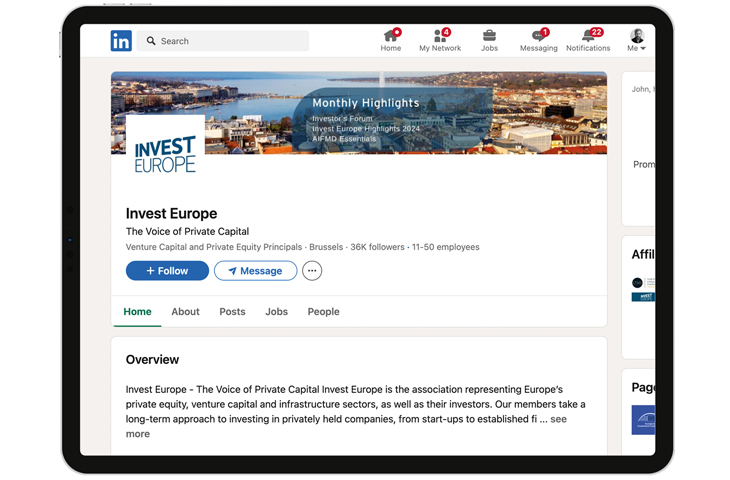Follow the Invest Europe page
The image size is (730, 480).
[167, 270]
